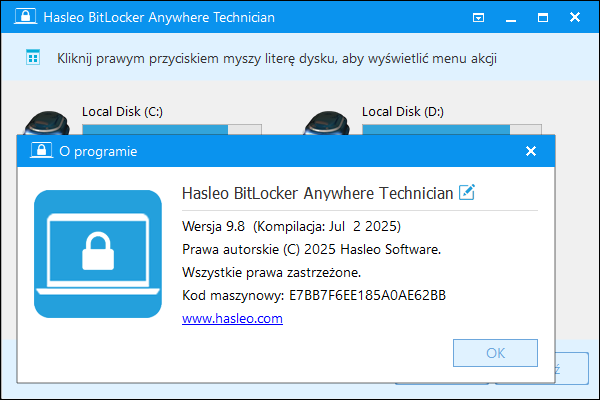Close the O programie dialog
600x400 pixels.
[x=531, y=151]
